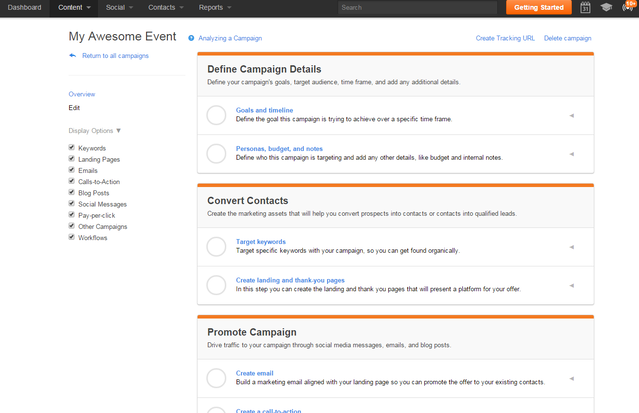The height and width of the screenshot is (413, 639).
Task: Disable the Workflows display option
Action: (x=72, y=237)
